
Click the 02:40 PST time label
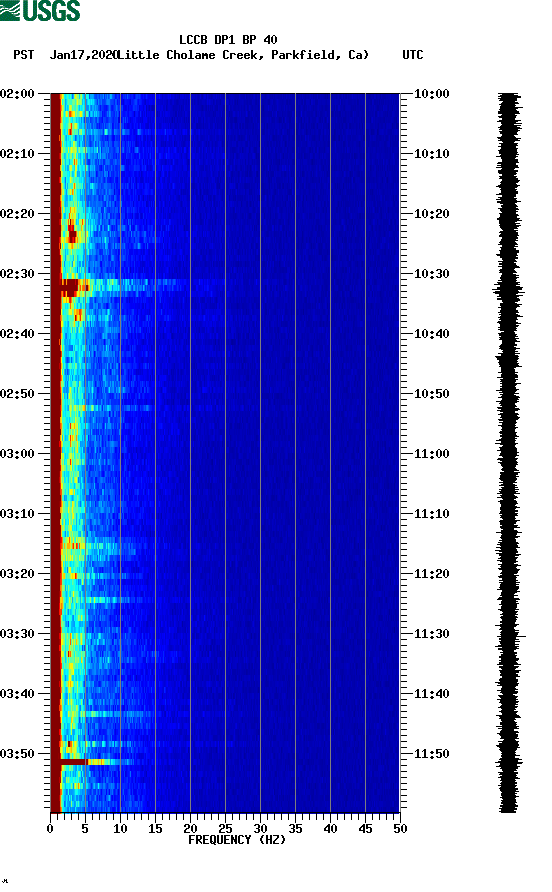coord(17,333)
